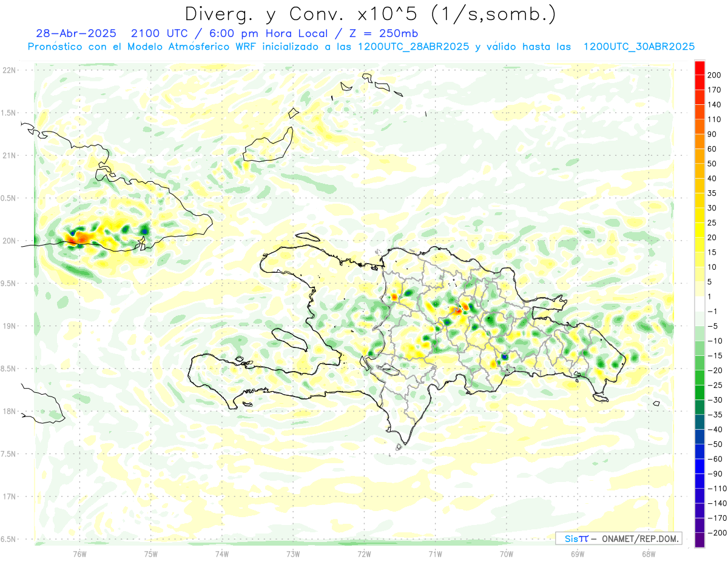Click the blue swatch between -60 and -90
Image resolution: width=728 pixels, height=562 pixels.
tap(699, 466)
